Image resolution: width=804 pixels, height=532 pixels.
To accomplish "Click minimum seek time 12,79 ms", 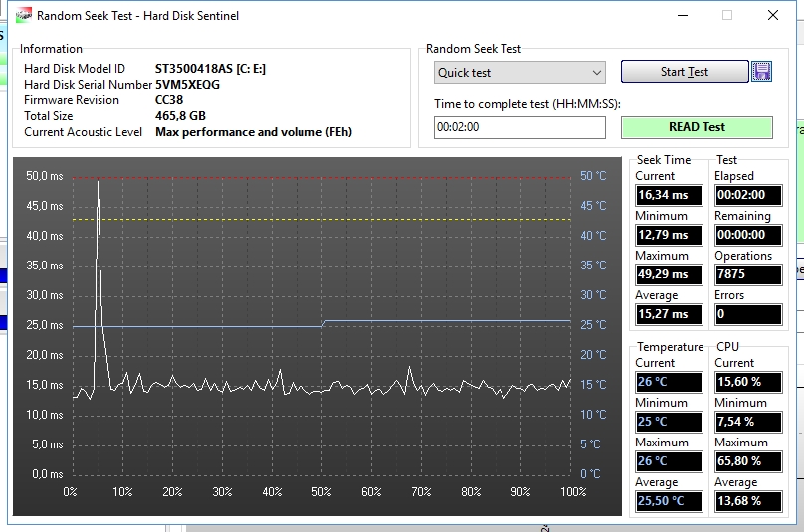I will coord(669,235).
